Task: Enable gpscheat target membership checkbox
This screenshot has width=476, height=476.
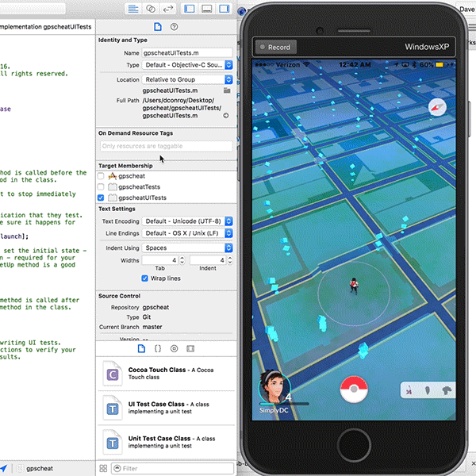Action: tap(101, 175)
